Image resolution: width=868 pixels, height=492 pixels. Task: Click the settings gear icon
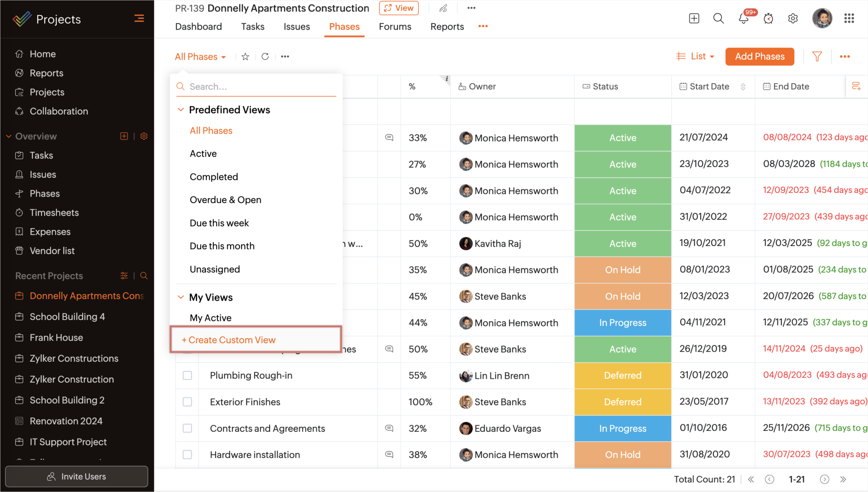pyautogui.click(x=793, y=18)
